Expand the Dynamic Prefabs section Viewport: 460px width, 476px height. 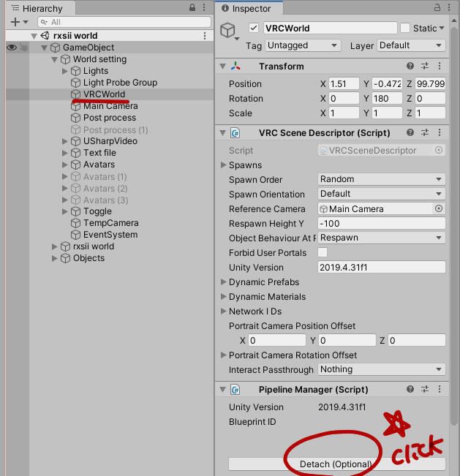pyautogui.click(x=225, y=282)
